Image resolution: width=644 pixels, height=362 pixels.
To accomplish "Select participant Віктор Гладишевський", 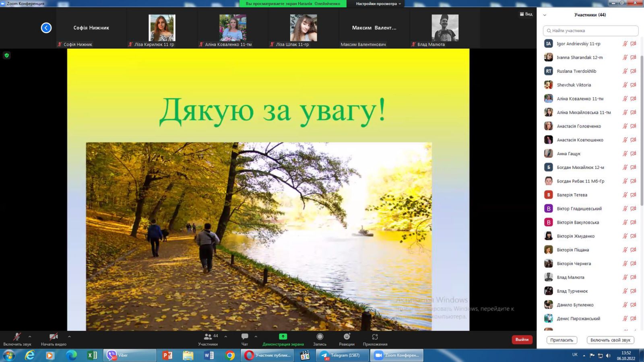I will [x=590, y=209].
